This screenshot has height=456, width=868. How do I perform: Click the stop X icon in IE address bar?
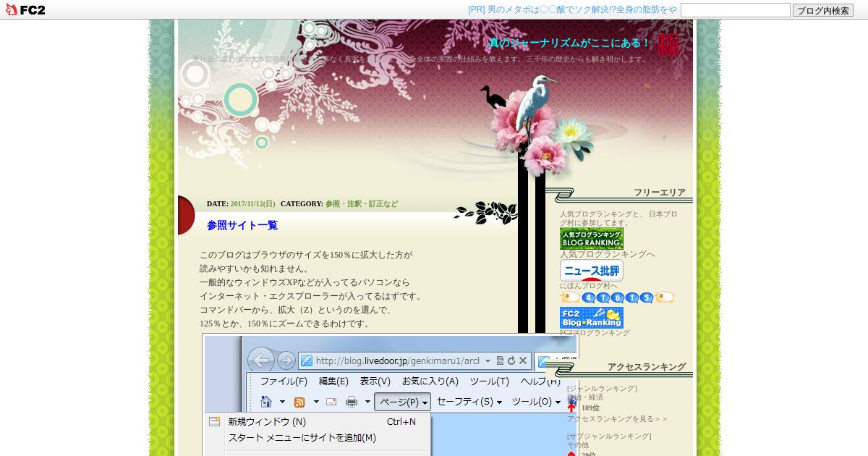pos(523,360)
